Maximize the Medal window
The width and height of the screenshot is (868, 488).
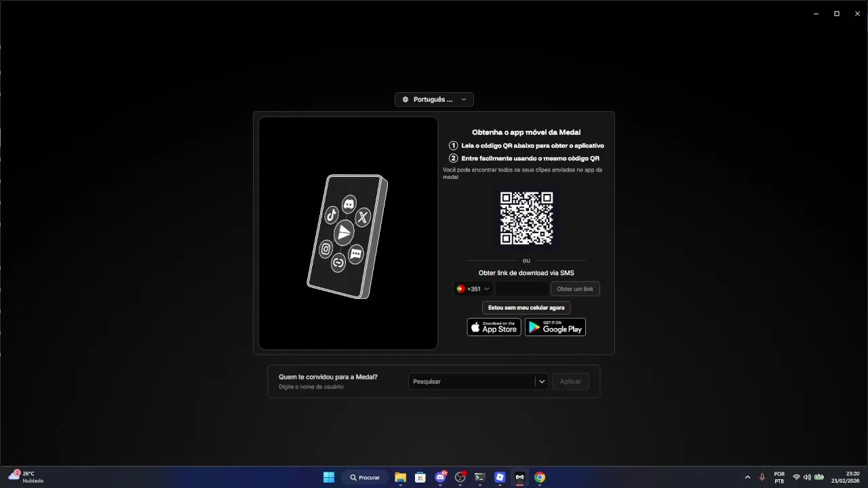click(837, 14)
